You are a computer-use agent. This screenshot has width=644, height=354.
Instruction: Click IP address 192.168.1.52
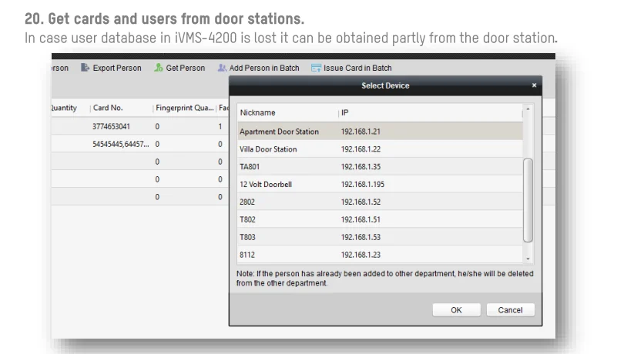click(361, 202)
